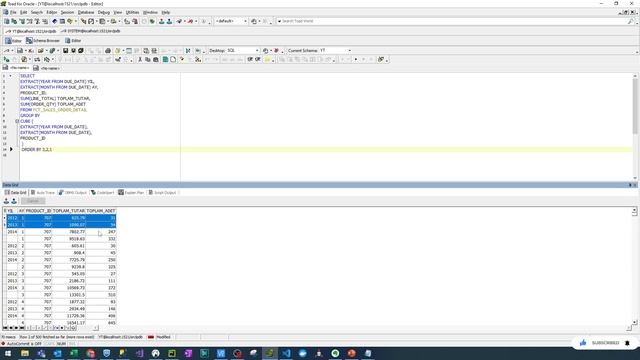The width and height of the screenshot is (640, 360).
Task: Click the blue diamond icon in main toolbar
Action: coord(55,21)
